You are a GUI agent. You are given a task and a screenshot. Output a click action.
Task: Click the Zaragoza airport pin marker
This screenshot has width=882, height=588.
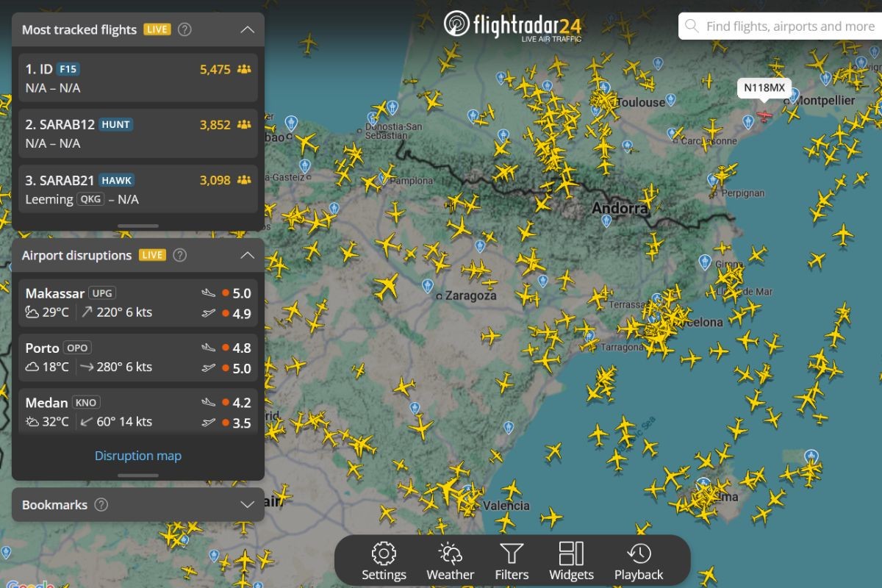tap(428, 286)
